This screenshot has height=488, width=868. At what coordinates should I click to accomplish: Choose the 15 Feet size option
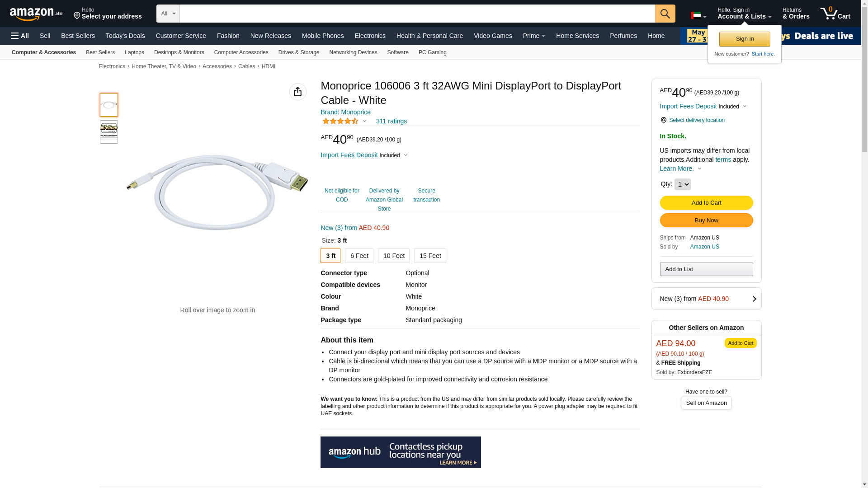click(x=430, y=256)
